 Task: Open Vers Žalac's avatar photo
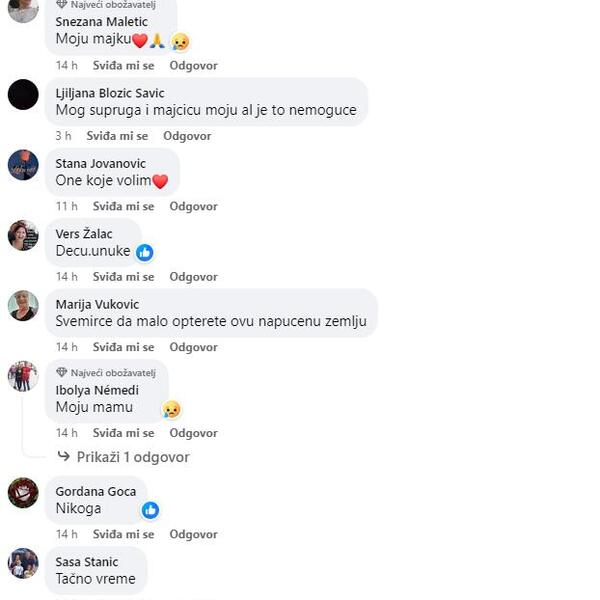23,235
